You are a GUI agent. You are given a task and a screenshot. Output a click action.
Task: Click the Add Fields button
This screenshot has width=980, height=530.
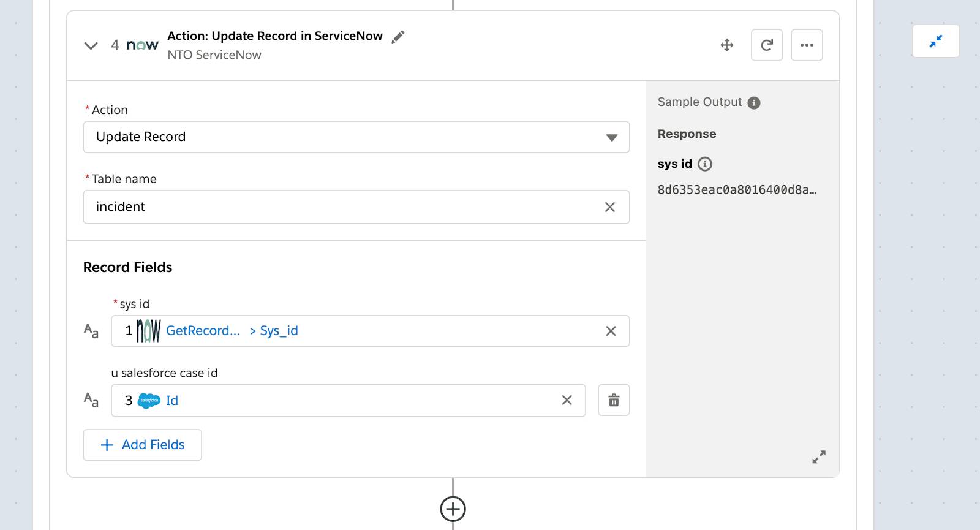142,445
